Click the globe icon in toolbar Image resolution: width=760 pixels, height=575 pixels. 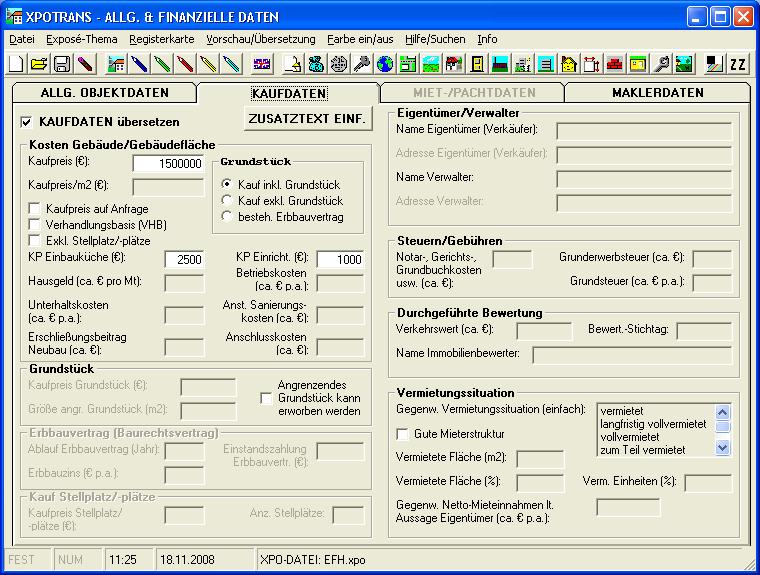[384, 65]
